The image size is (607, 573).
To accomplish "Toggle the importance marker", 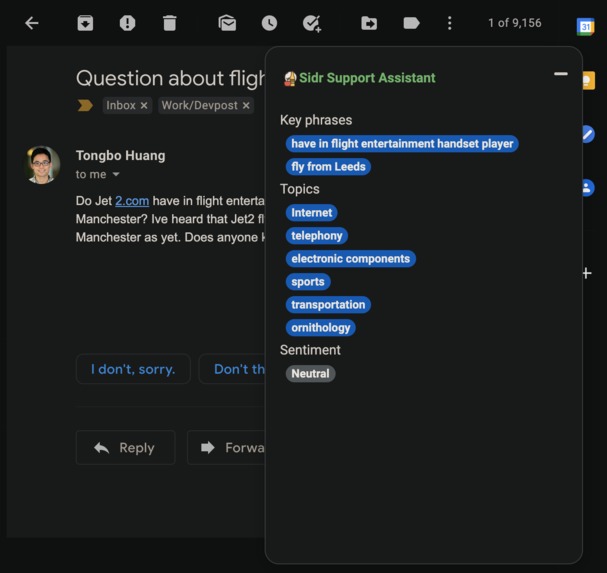I will (85, 105).
